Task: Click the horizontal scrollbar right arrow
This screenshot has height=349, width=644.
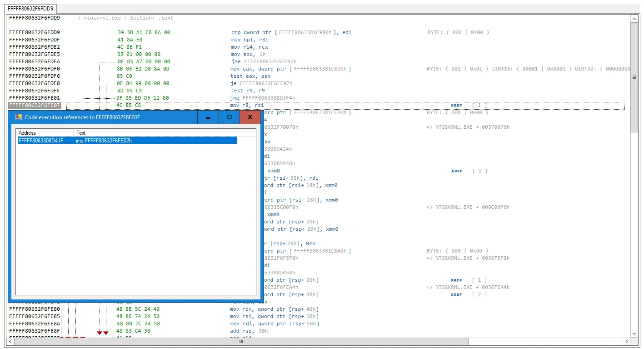Action: [x=626, y=341]
